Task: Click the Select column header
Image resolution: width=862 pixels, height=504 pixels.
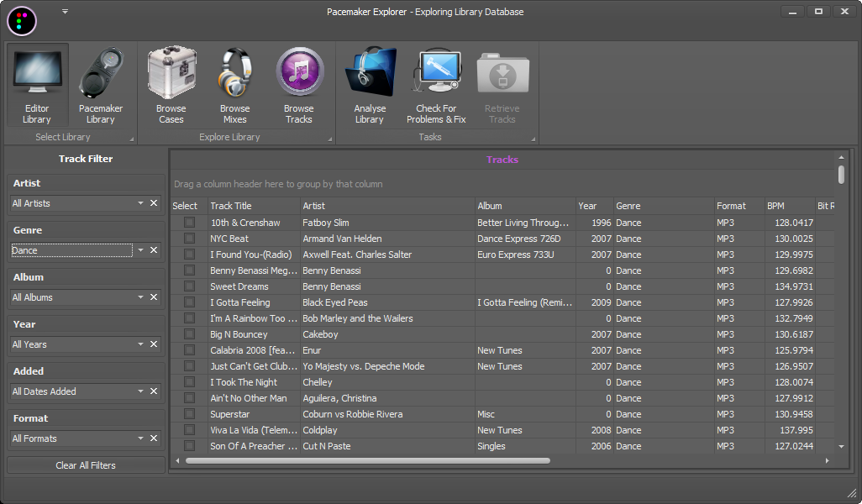Action: click(x=189, y=206)
